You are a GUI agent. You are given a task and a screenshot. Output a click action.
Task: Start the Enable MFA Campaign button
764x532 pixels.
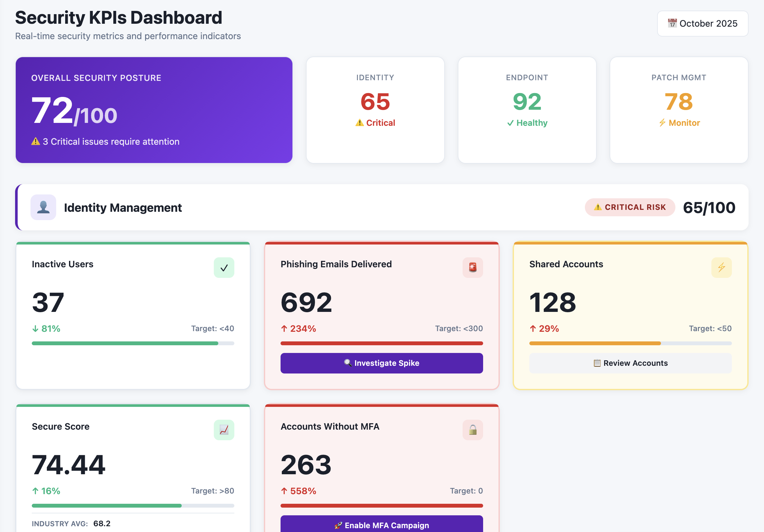(x=382, y=525)
